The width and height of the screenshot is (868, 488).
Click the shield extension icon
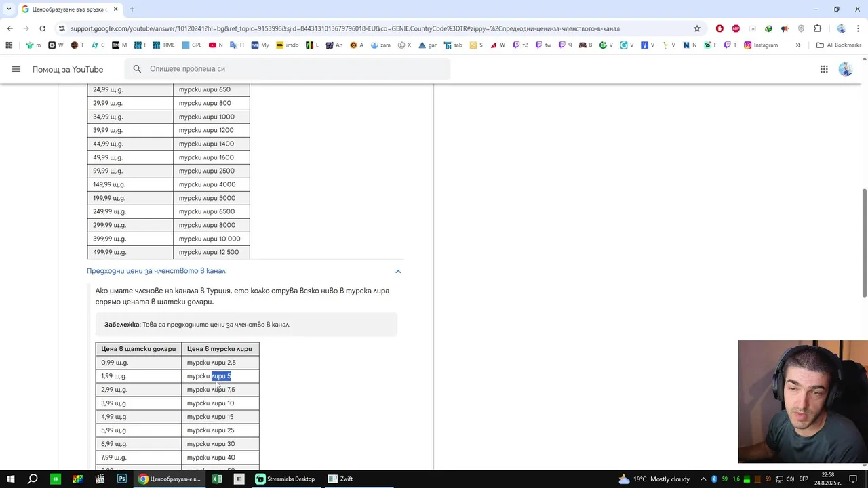801,28
